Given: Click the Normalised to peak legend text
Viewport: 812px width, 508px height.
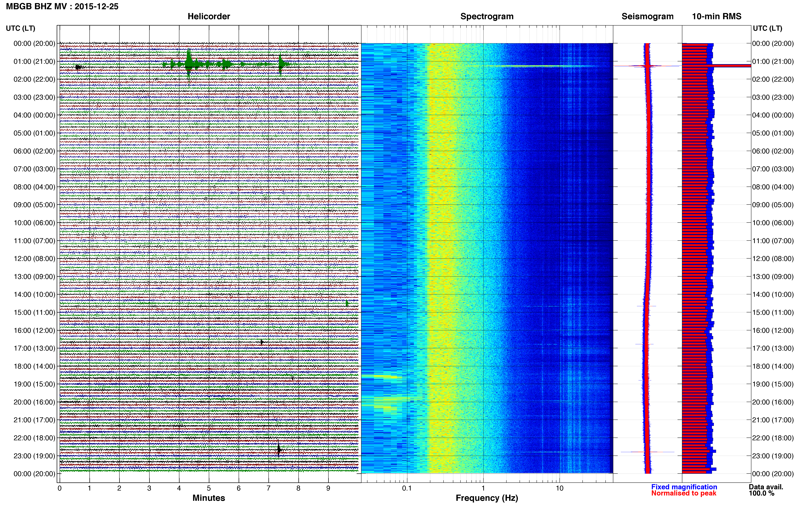Looking at the screenshot, I should click(684, 493).
